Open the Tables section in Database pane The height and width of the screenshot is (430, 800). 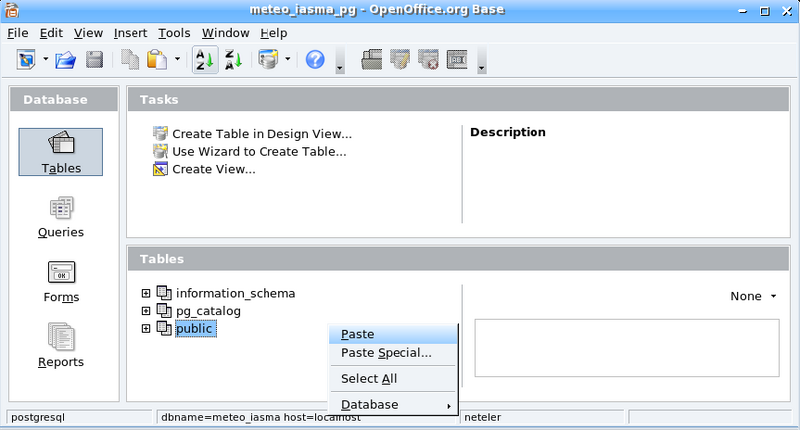[61, 151]
